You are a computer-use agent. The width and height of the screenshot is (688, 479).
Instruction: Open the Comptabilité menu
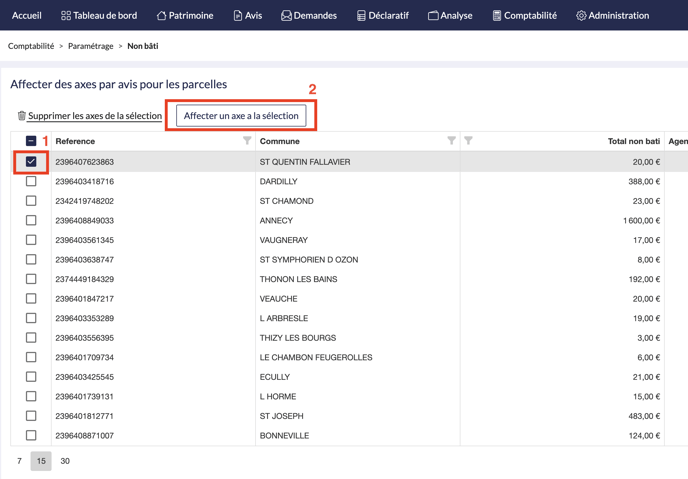click(x=524, y=16)
